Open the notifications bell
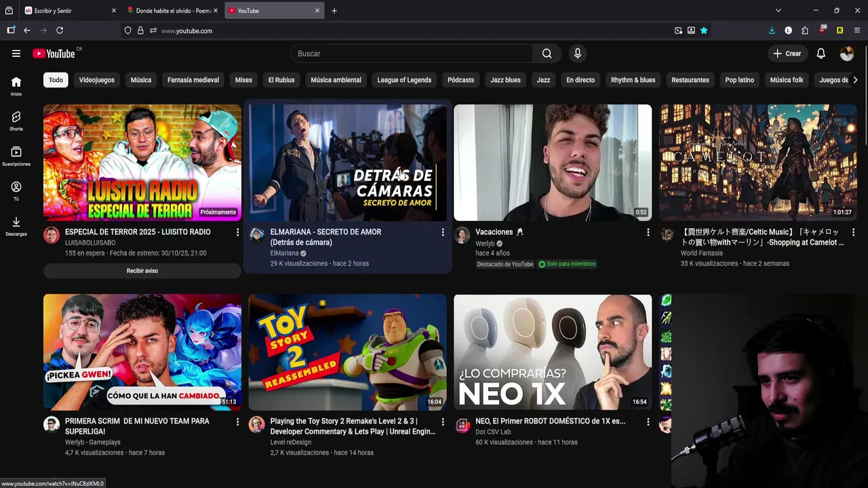This screenshot has width=868, height=488. pos(821,54)
